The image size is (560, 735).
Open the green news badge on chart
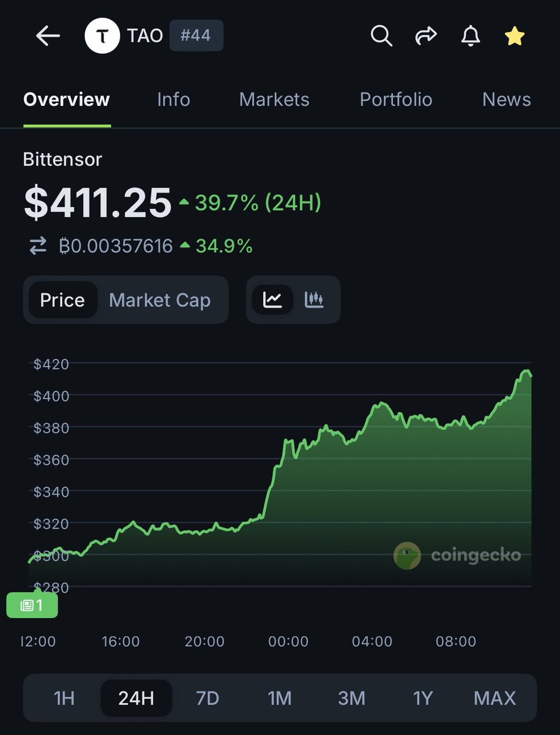tap(32, 606)
